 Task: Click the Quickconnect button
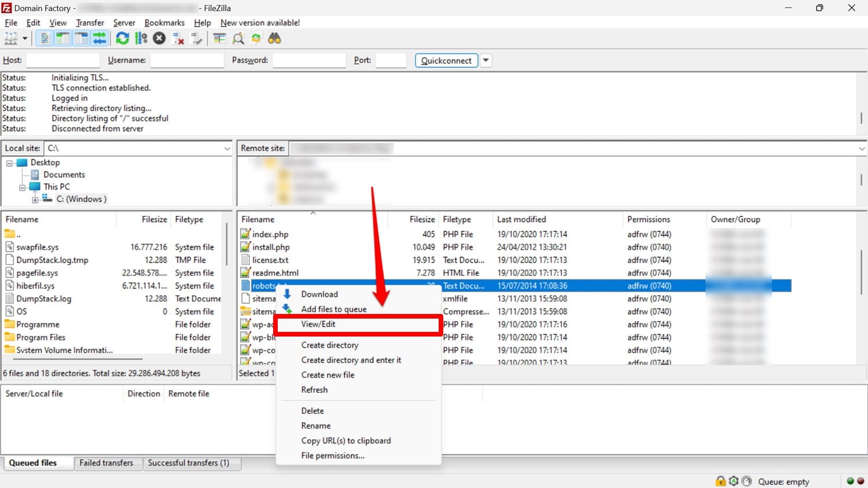coord(446,60)
